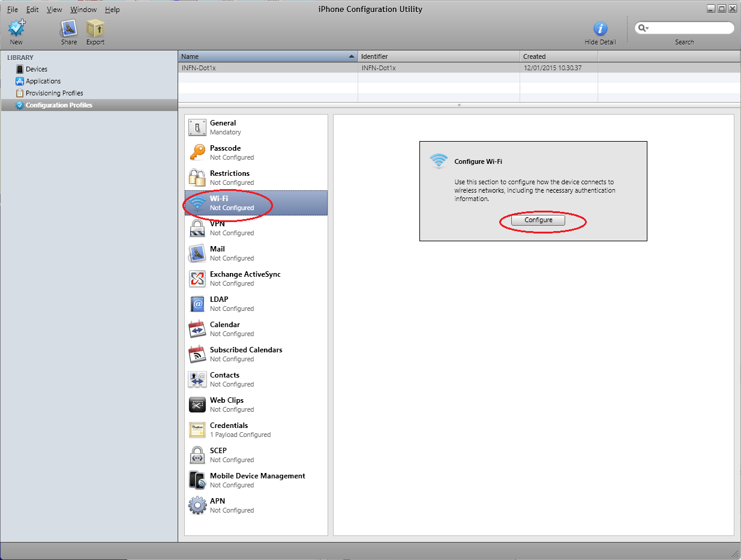Click the '1 Payload Configured' text under Credentials
741x560 pixels.
240,435
